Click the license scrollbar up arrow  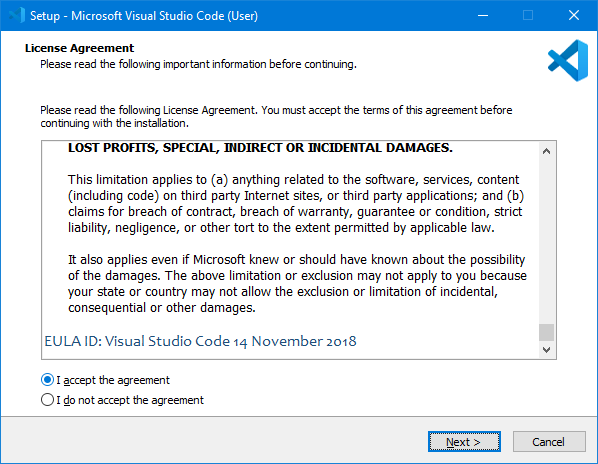pyautogui.click(x=546, y=151)
